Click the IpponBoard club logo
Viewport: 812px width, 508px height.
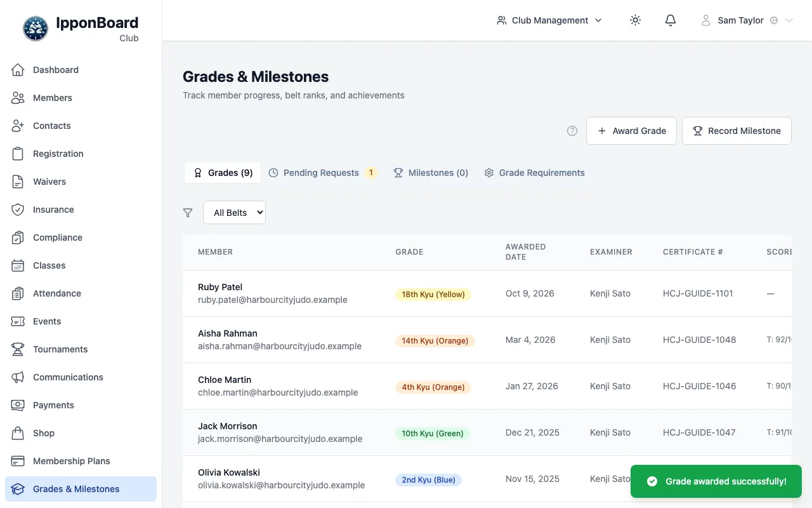[x=36, y=29]
